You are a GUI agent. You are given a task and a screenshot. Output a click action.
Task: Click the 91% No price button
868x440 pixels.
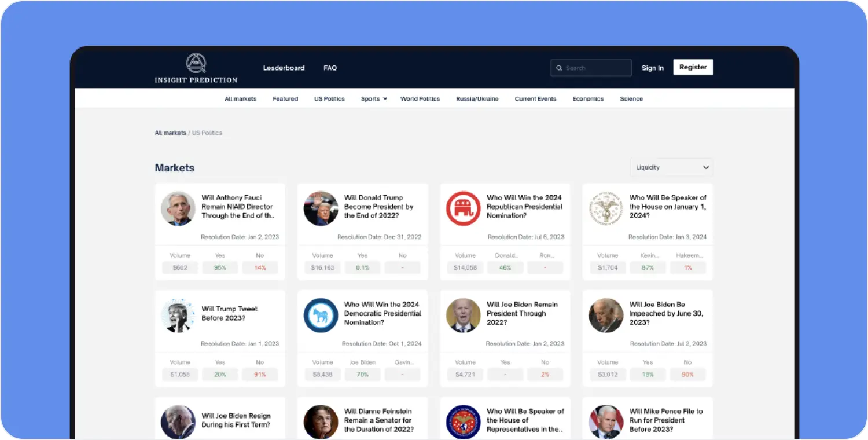pos(260,375)
